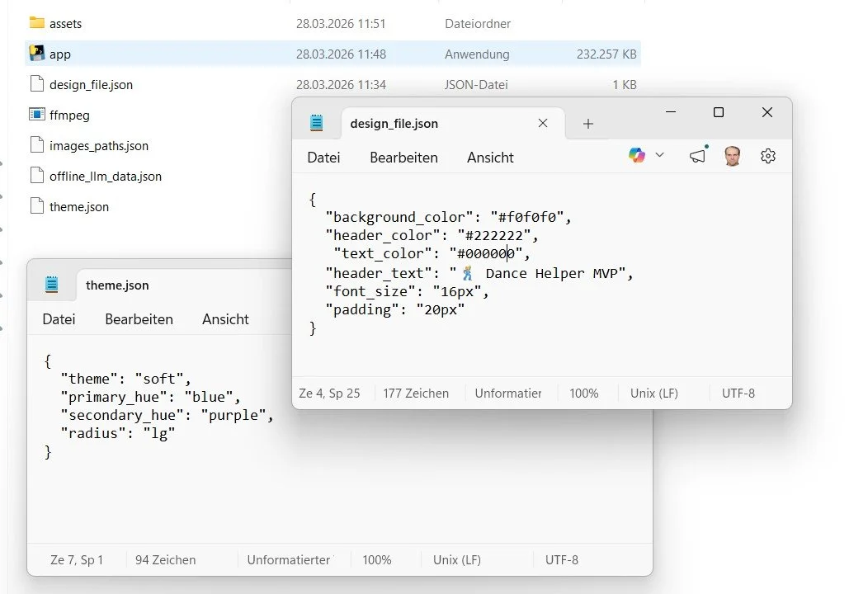Open a new tab with the plus button

(x=587, y=123)
